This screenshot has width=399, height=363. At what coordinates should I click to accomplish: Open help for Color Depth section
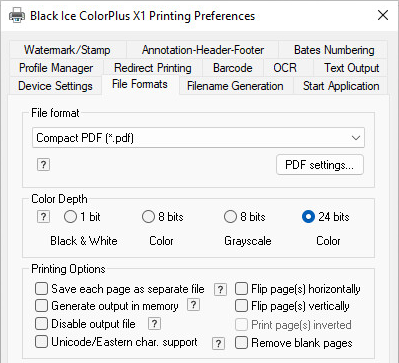[43, 217]
